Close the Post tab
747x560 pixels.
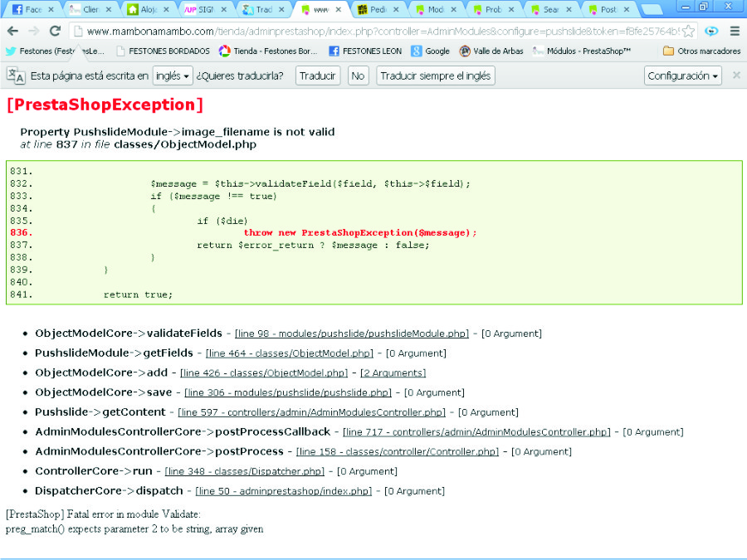[x=627, y=9]
